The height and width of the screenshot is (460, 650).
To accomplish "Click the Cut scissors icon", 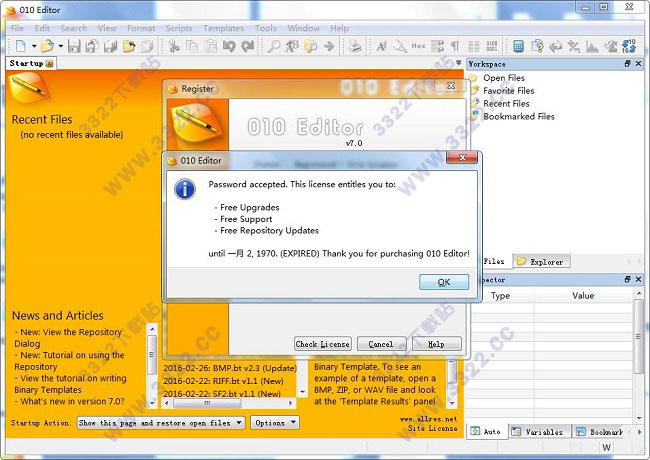I will (174, 46).
